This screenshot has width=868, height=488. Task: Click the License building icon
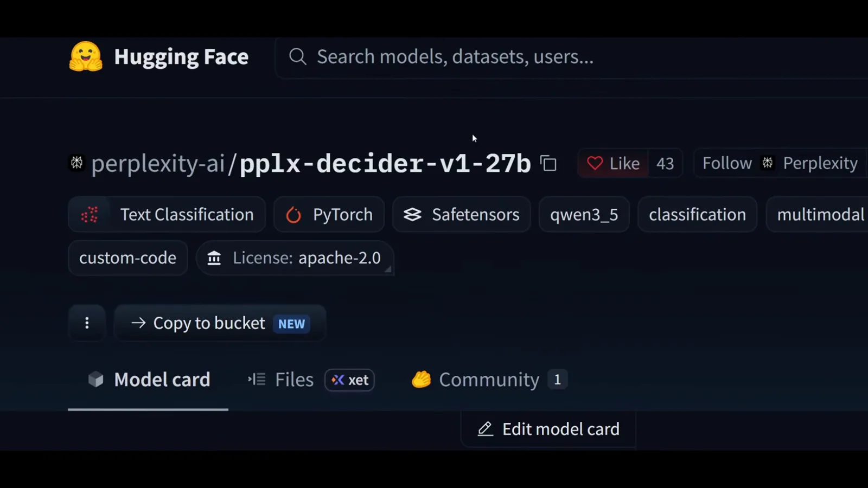pyautogui.click(x=214, y=258)
